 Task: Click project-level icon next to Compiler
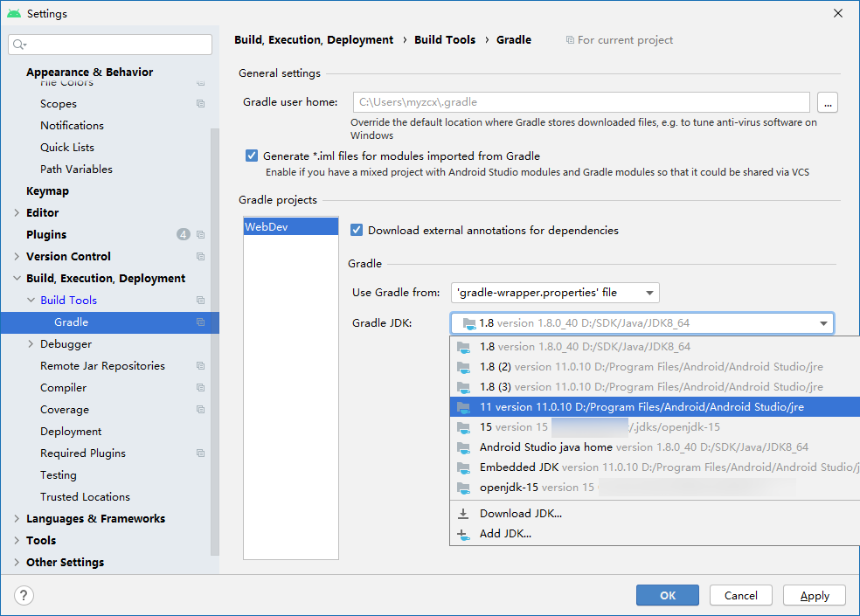click(201, 388)
